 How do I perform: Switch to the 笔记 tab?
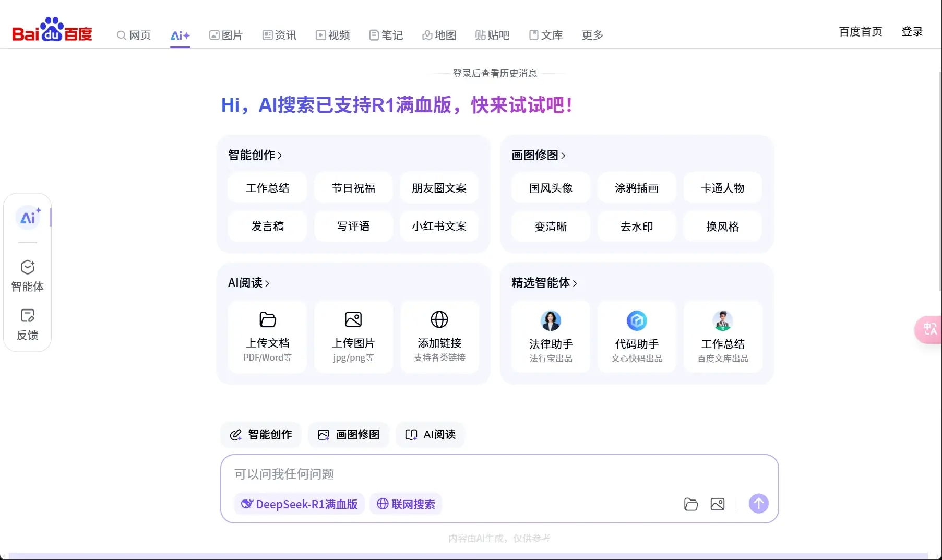(x=386, y=35)
